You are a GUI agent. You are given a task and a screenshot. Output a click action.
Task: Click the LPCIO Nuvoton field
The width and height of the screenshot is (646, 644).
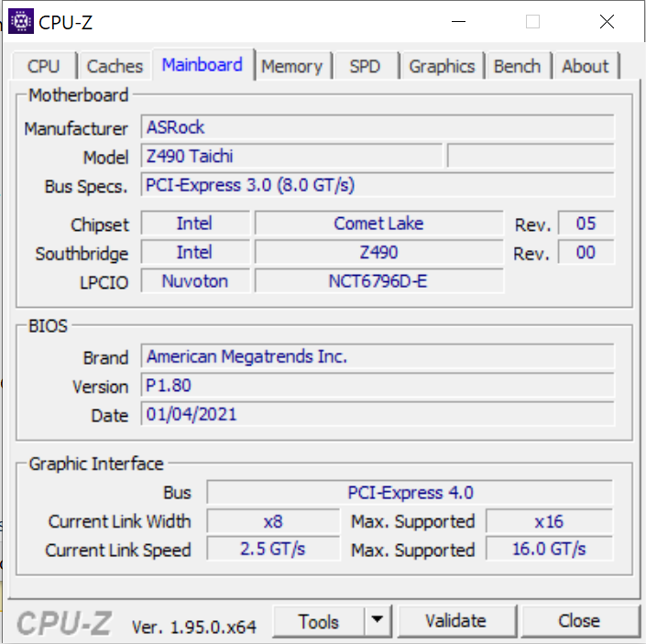coord(195,281)
